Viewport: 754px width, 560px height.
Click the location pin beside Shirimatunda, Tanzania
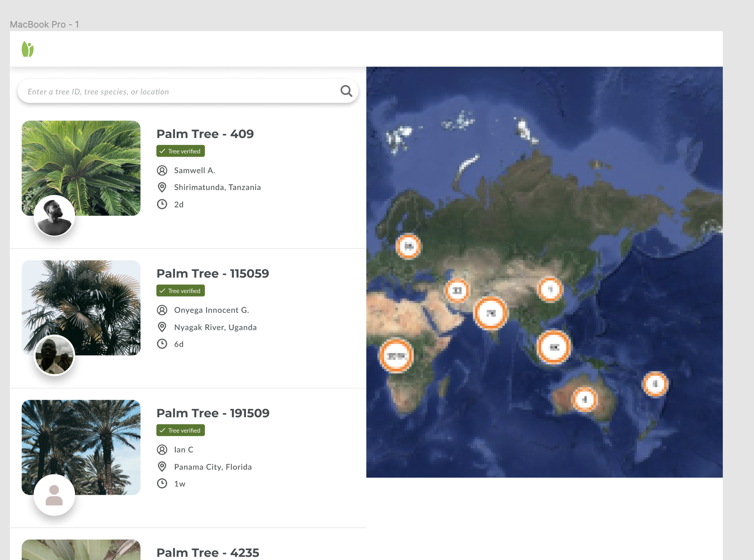point(162,187)
